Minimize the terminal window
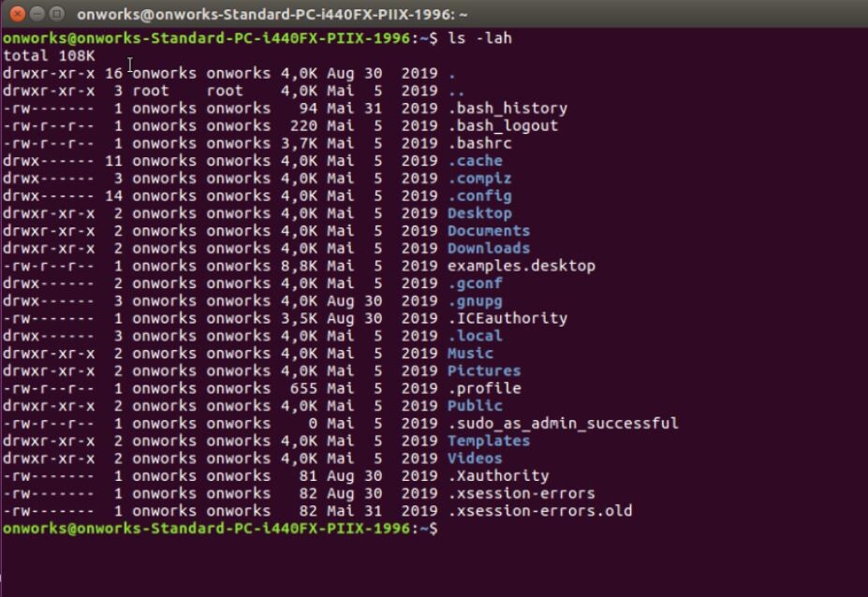Screen dimensions: 868x597 pos(37,14)
